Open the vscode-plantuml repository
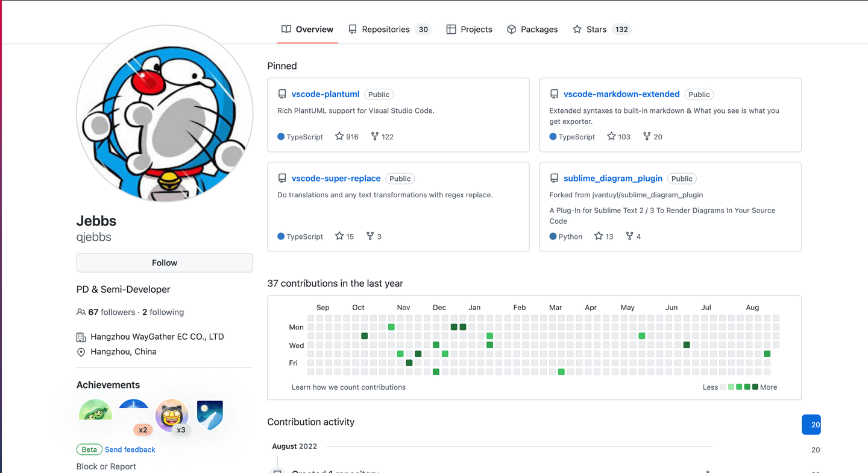The width and height of the screenshot is (868, 473). click(x=325, y=94)
